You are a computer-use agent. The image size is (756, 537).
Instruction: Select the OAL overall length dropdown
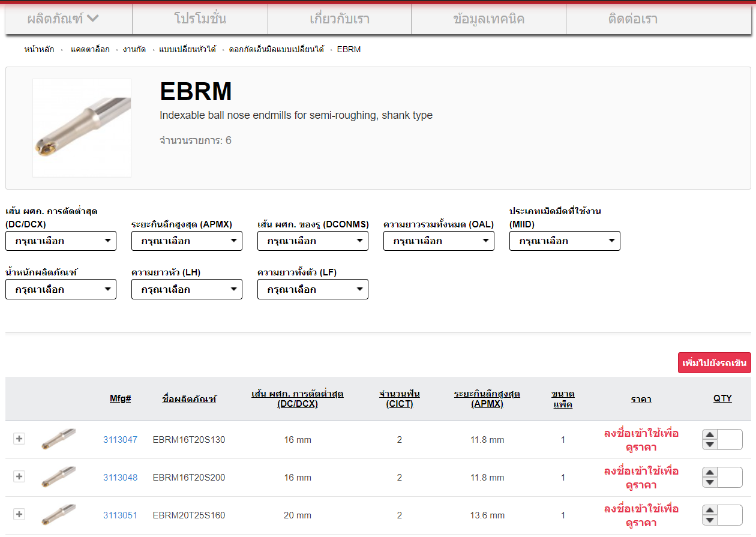[439, 241]
